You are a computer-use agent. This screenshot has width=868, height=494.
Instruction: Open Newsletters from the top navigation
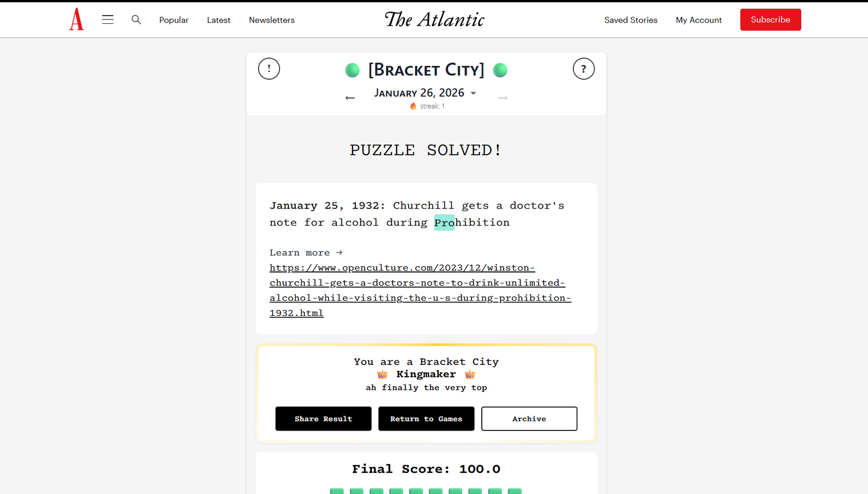point(272,20)
